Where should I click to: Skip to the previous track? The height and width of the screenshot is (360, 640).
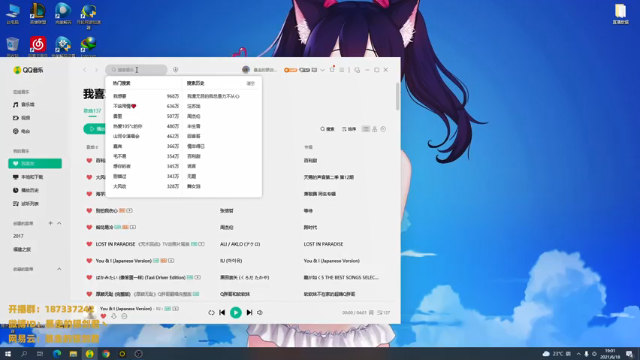222,313
